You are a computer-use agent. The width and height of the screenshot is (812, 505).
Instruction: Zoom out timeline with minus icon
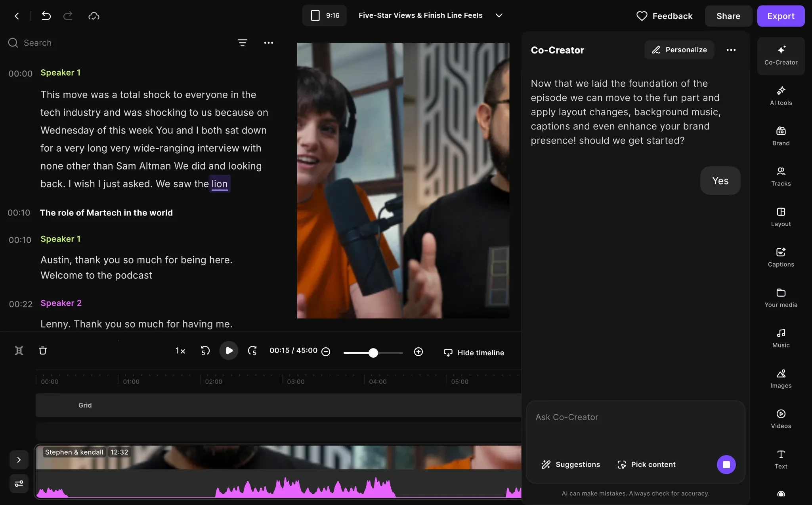[326, 352]
